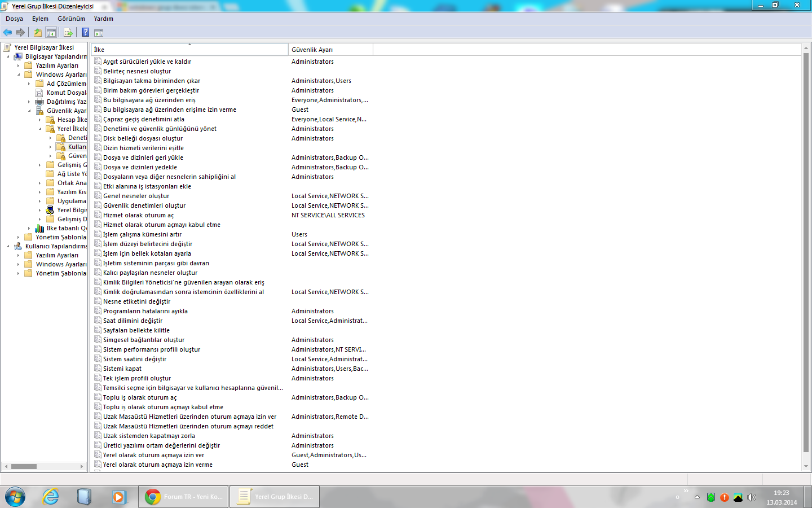Select the policy 'Toplu iş olarak oturum aç'
812x508 pixels.
(x=140, y=397)
